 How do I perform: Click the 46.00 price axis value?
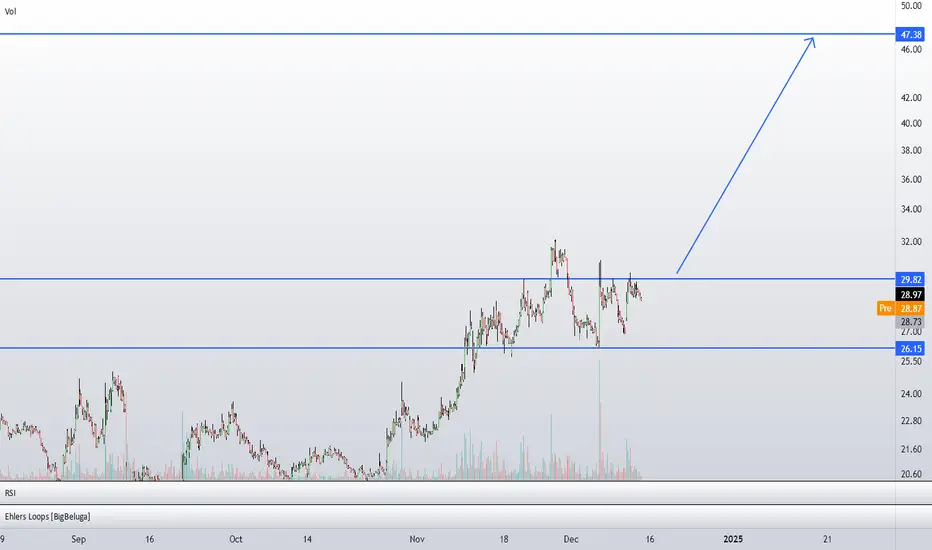(911, 49)
